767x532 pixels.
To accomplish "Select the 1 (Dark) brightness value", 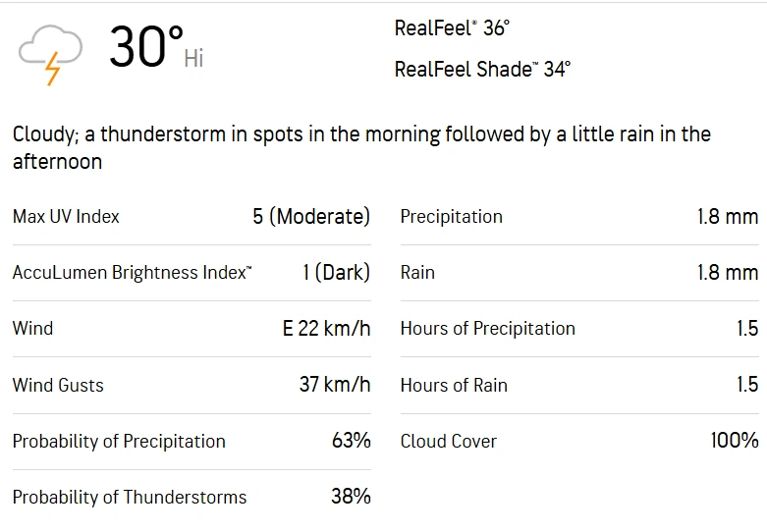I will 336,273.
